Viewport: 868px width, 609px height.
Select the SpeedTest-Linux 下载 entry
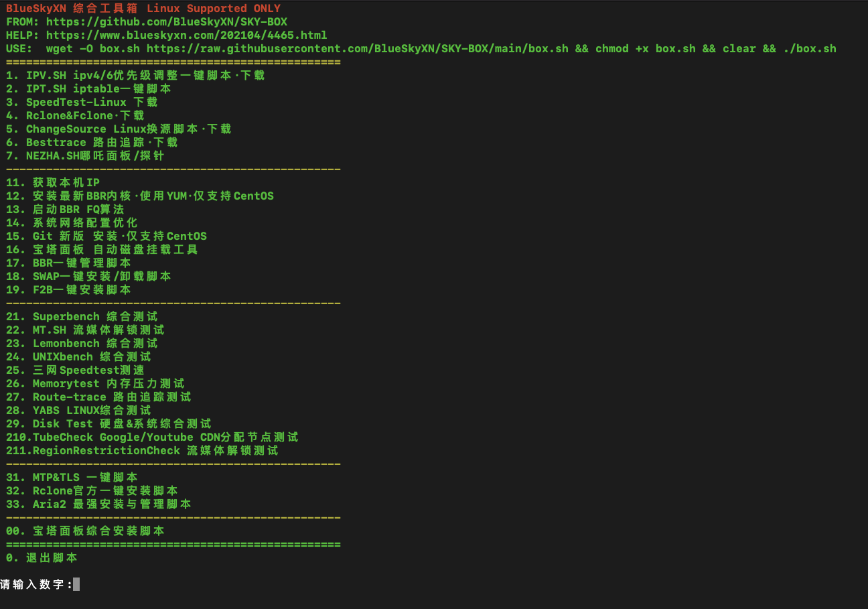coord(82,103)
